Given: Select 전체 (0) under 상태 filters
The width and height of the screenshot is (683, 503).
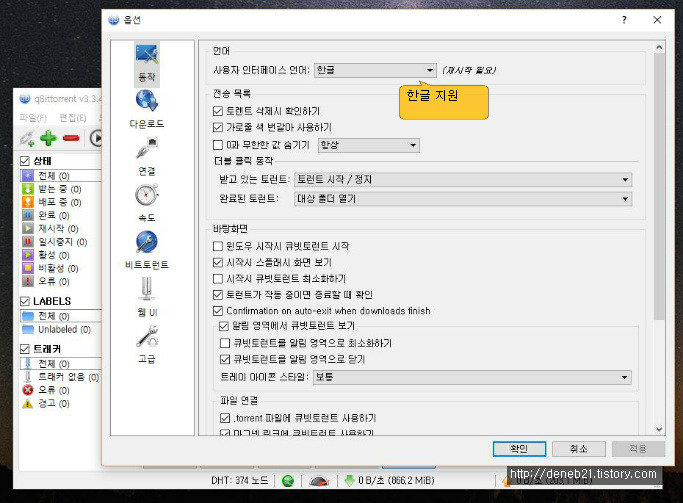Looking at the screenshot, I should (x=61, y=176).
